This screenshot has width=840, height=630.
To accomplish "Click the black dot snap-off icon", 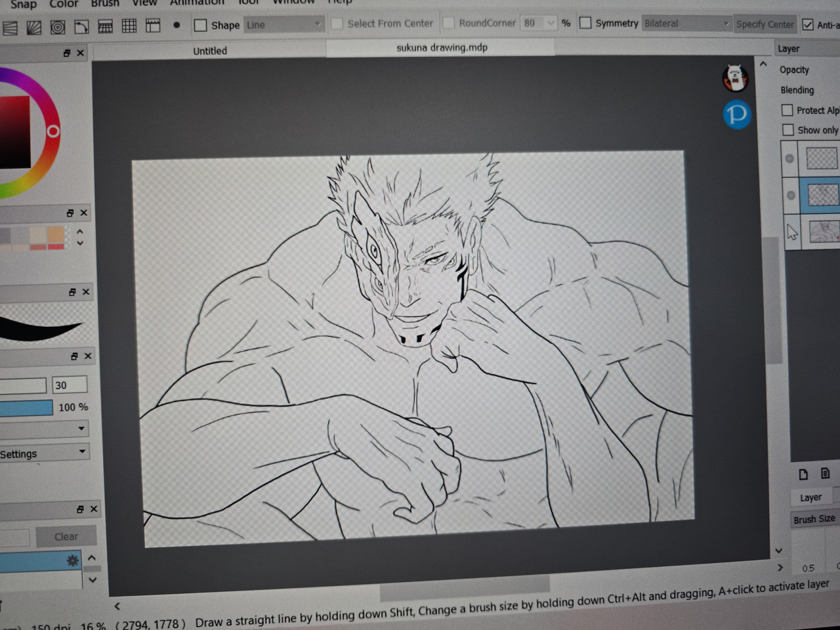I will pyautogui.click(x=177, y=25).
